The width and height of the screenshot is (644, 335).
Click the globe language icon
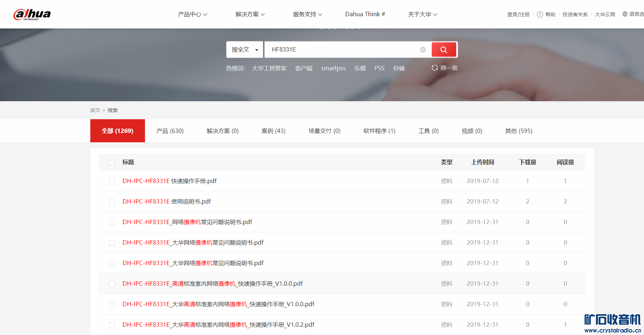coord(625,14)
